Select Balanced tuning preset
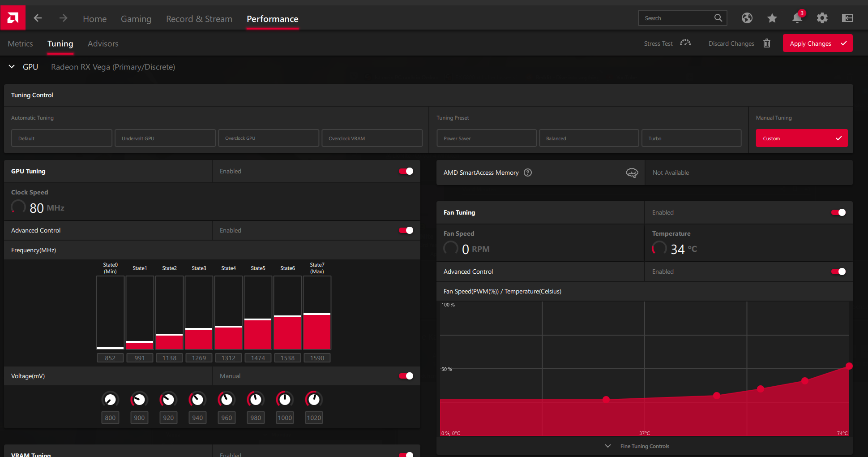Image resolution: width=868 pixels, height=457 pixels. point(589,138)
